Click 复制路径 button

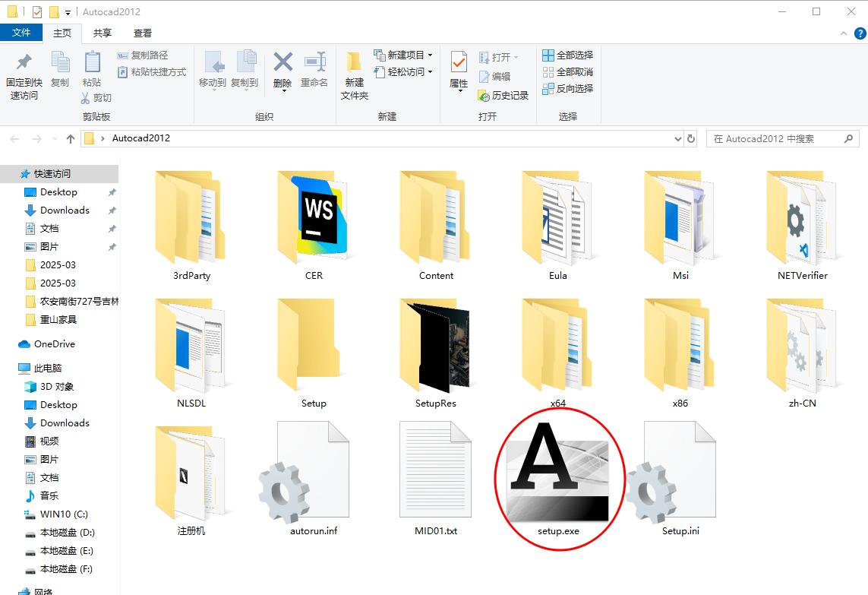click(143, 55)
